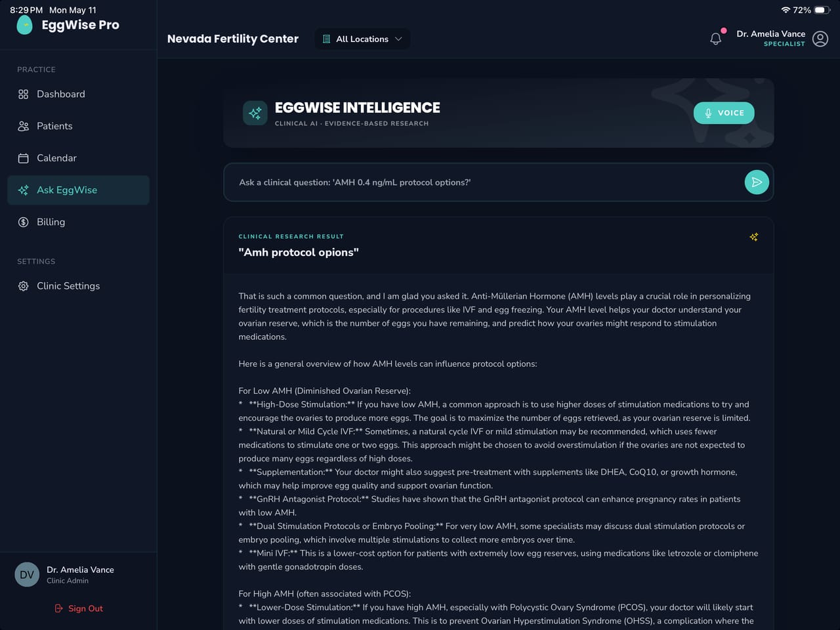Click the Nevada Fertility Center title
Viewport: 840px width, 630px height.
tap(233, 39)
